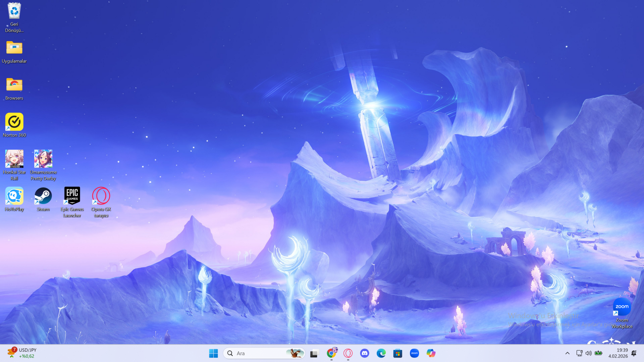The width and height of the screenshot is (644, 362).
Task: Expand hidden system tray icons chevron
Action: [567, 353]
